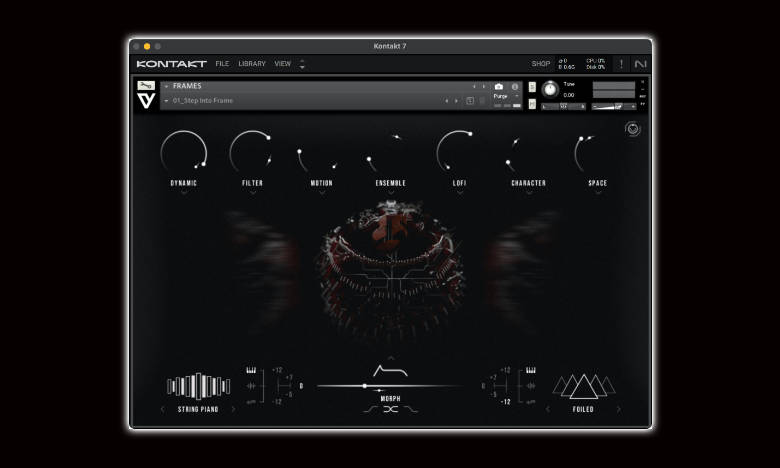
Task: Click the Space knob
Action: click(598, 153)
